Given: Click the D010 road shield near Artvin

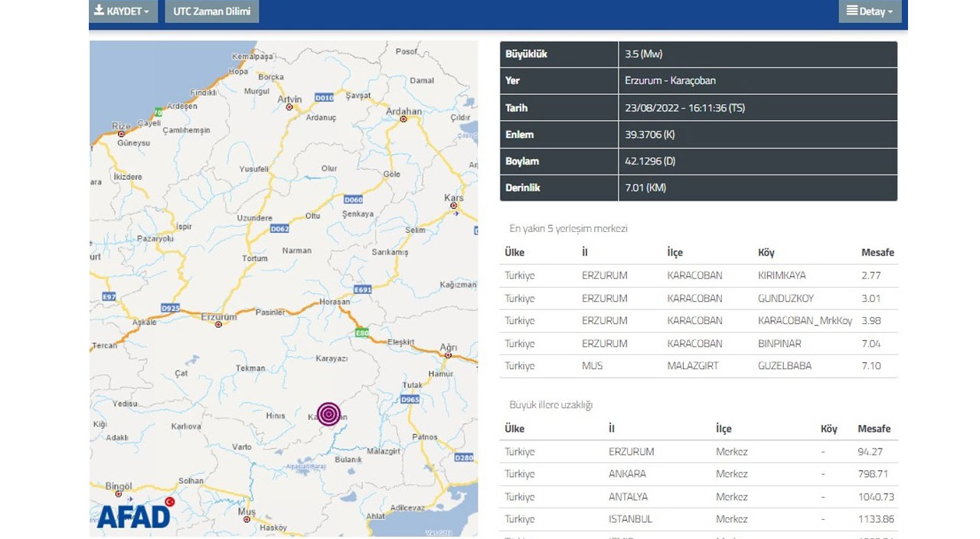Looking at the screenshot, I should point(325,98).
